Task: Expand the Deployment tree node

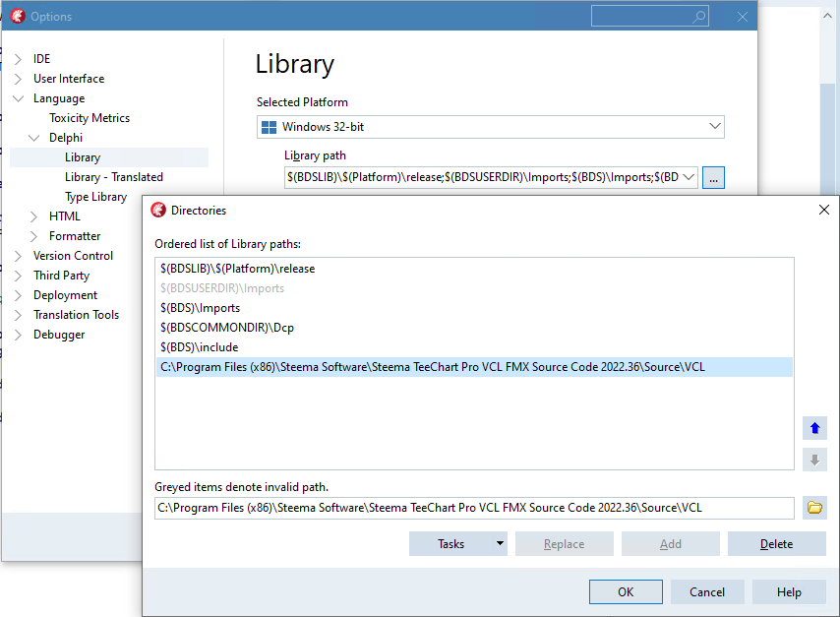Action: click(18, 295)
